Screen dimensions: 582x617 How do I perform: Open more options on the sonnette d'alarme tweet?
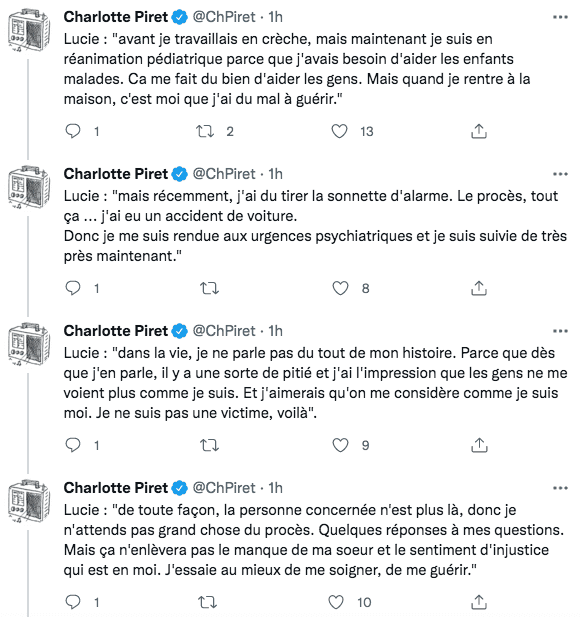click(560, 174)
